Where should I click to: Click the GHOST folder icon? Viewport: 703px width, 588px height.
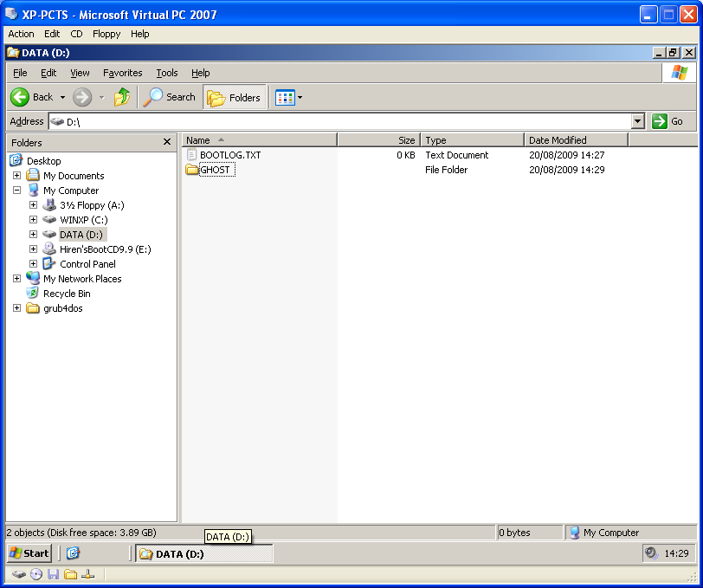(x=192, y=170)
